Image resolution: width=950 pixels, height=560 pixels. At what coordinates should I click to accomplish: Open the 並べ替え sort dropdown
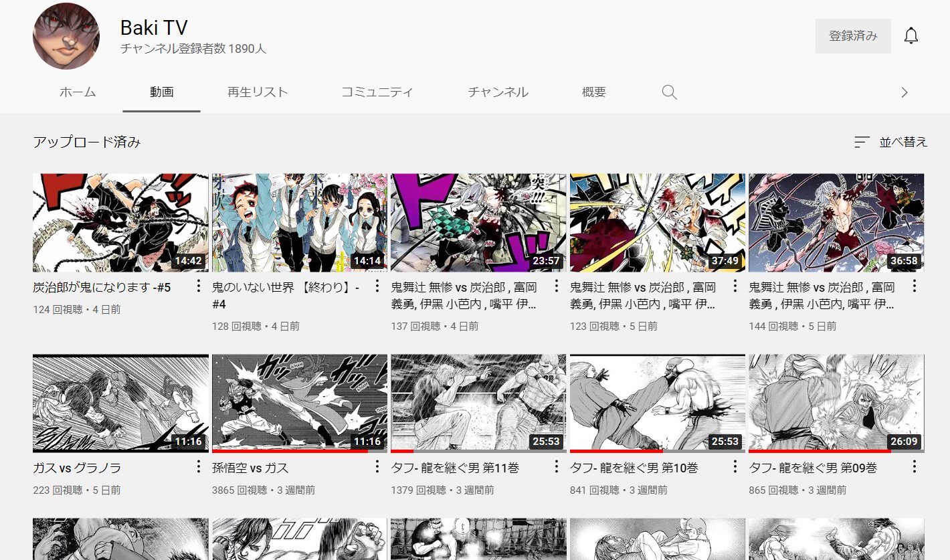point(891,142)
